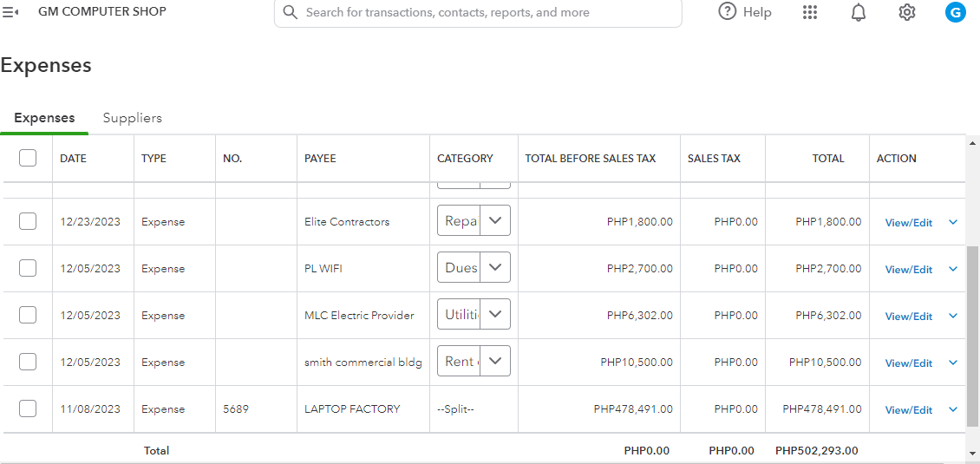Open the user profile avatar
The height and width of the screenshot is (464, 980).
click(956, 12)
